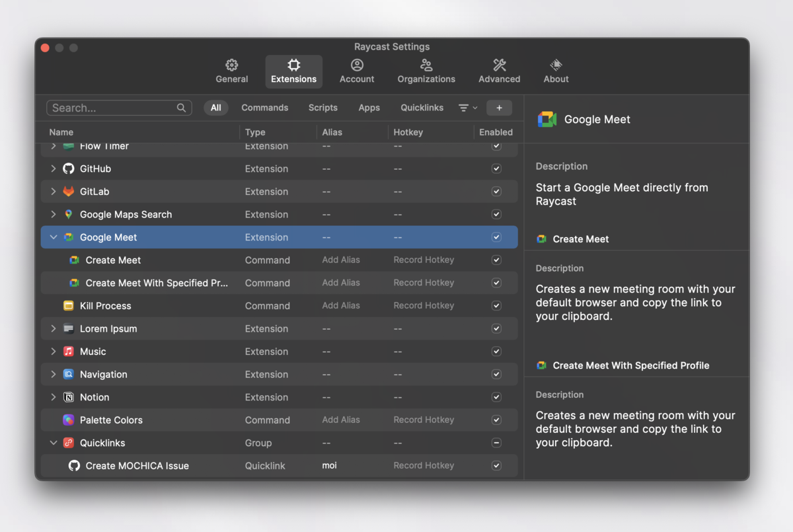
Task: Sort by the Name column header
Action: click(61, 132)
